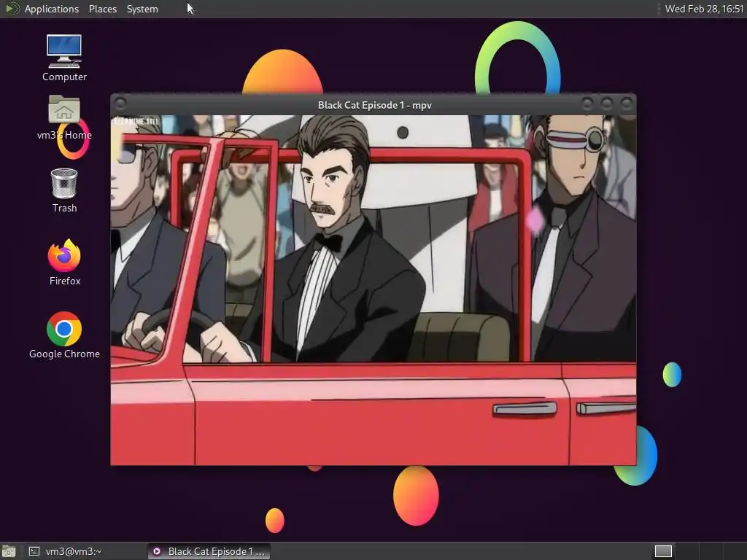Maximize the mpv window
Screen dimensions: 747x560
click(607, 104)
